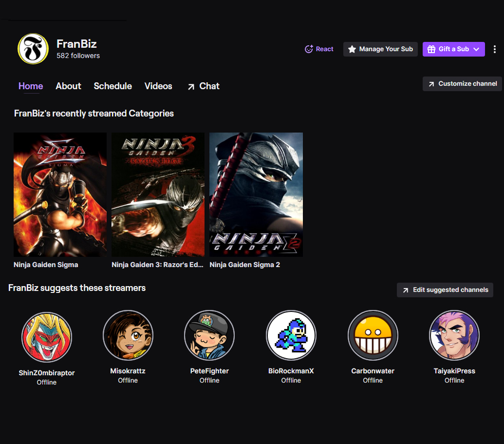Open the Schedule tab
Screen dimensions: 504x444
[x=112, y=86]
